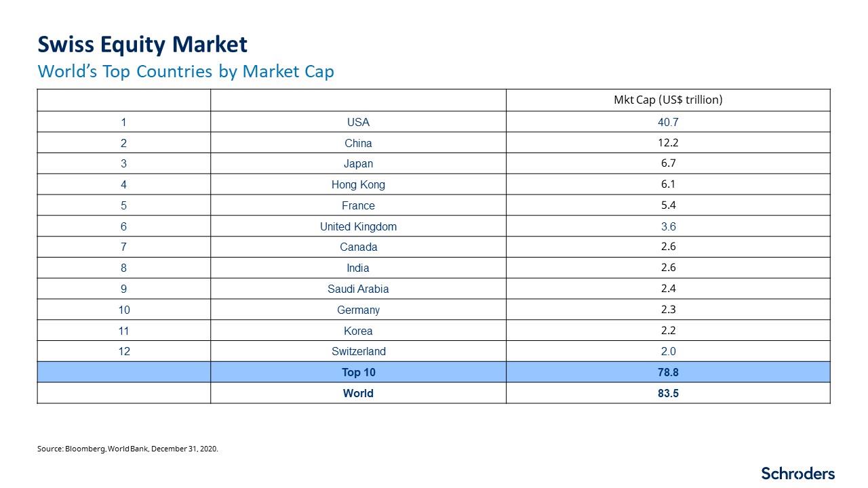The height and width of the screenshot is (488, 868).
Task: Click Japan in the table
Action: click(x=358, y=164)
